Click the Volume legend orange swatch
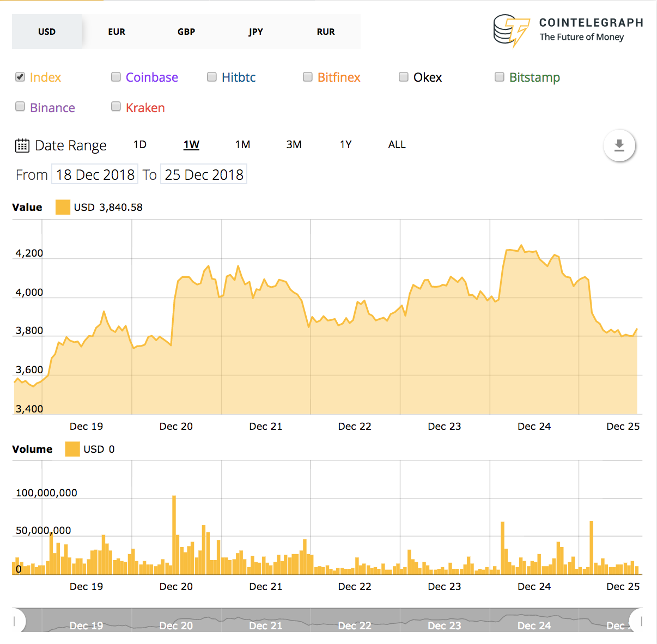 click(x=72, y=449)
